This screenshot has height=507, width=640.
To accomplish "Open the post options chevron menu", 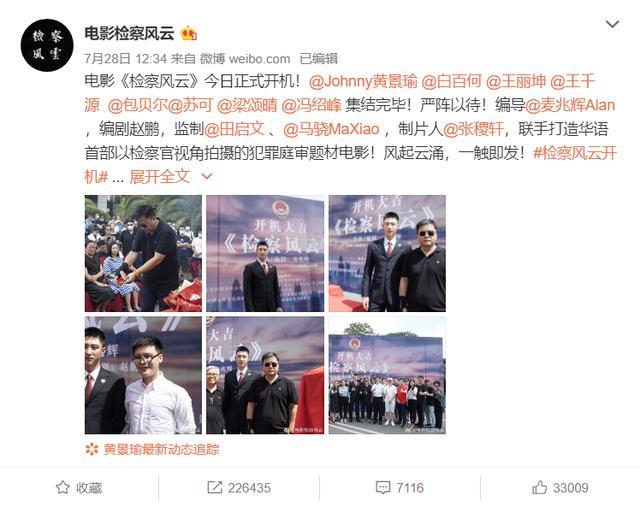I will 612,24.
